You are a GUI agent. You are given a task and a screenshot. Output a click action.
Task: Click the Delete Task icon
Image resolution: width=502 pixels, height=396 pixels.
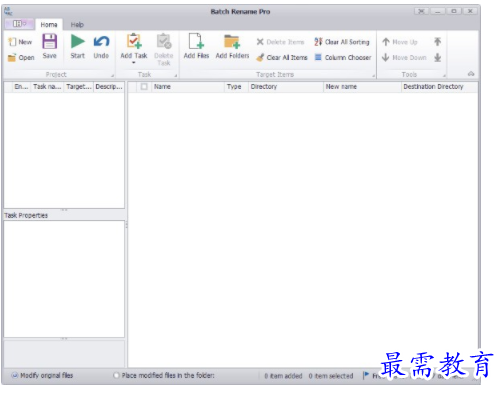(x=164, y=41)
